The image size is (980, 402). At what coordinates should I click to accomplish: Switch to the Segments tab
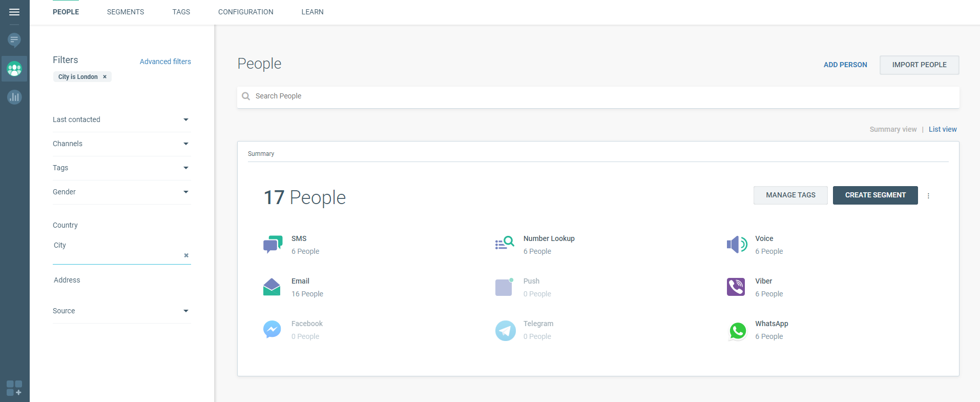coord(126,12)
